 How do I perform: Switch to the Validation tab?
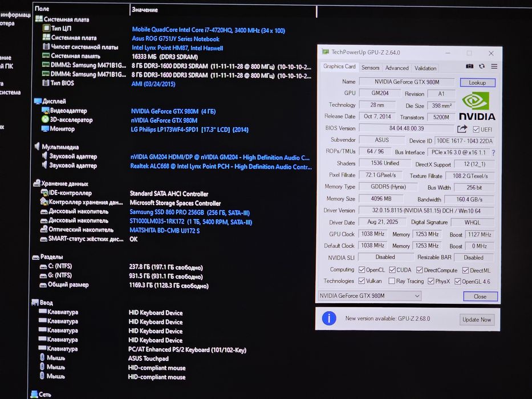[425, 68]
